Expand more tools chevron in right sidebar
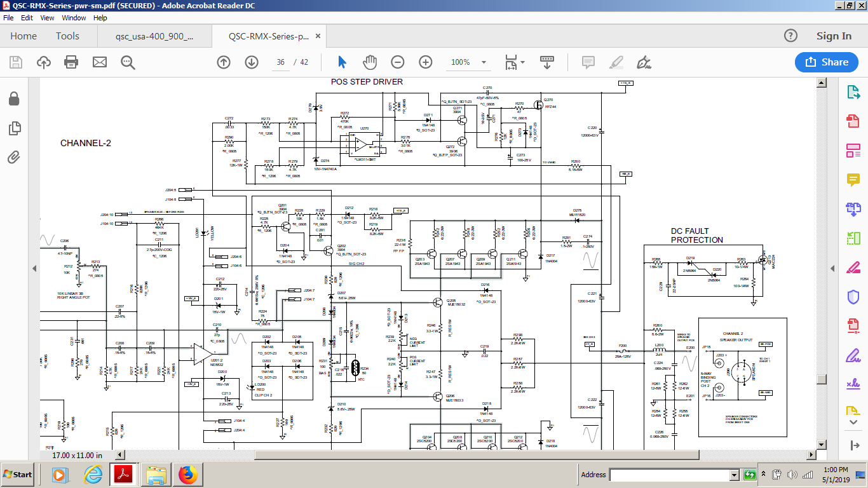This screenshot has height=488, width=868. click(x=853, y=423)
